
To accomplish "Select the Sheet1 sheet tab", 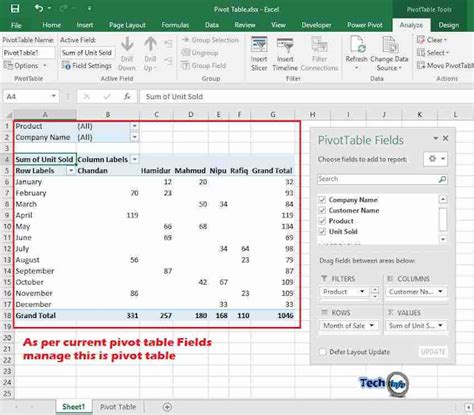I will (x=74, y=407).
